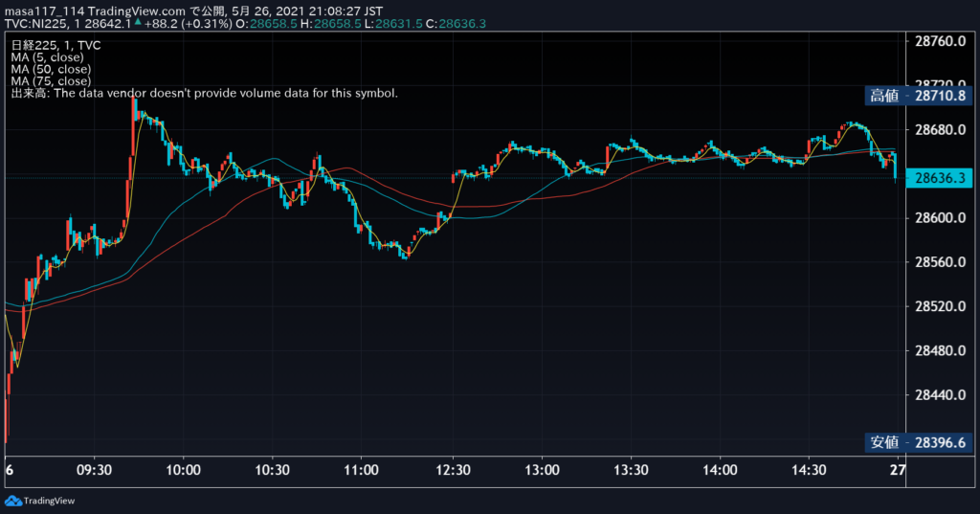Click the 28560.0 price axis value
Screen dimensions: 980x514
coord(940,262)
